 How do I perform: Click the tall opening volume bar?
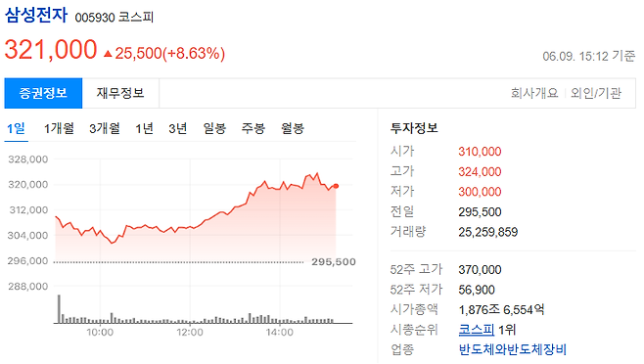[x=59, y=309]
